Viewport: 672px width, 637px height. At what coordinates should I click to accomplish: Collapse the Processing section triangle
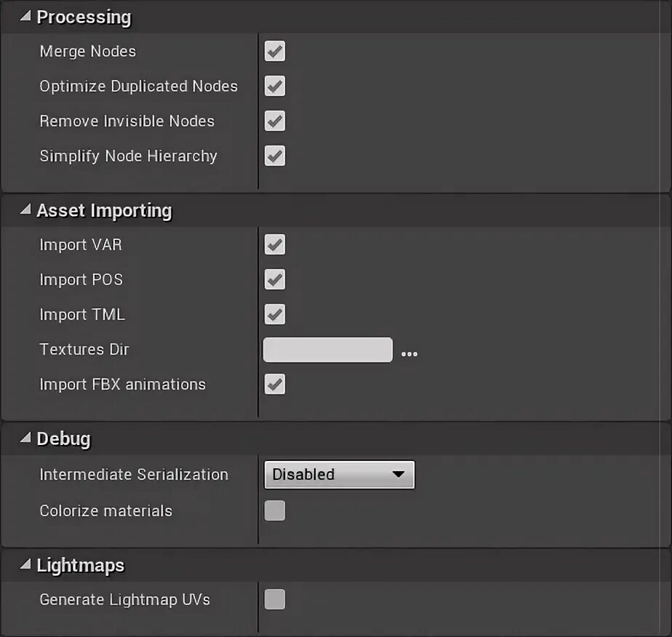tap(25, 17)
